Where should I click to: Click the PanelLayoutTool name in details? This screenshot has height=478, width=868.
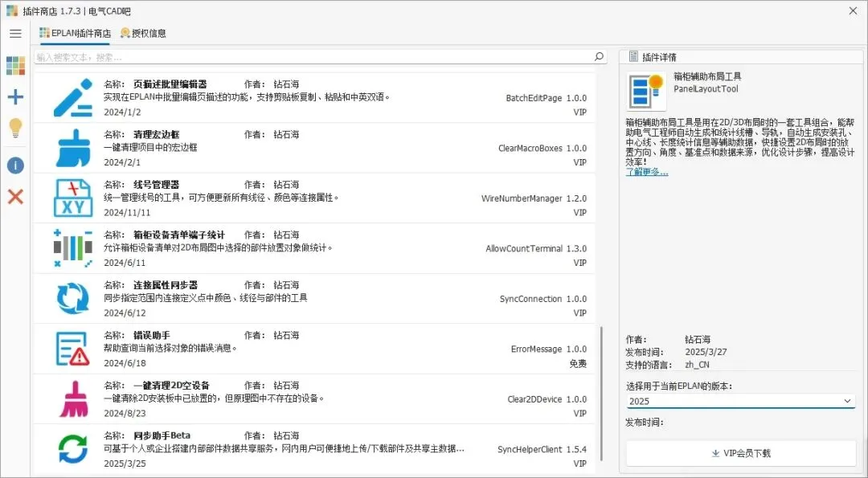[x=706, y=89]
